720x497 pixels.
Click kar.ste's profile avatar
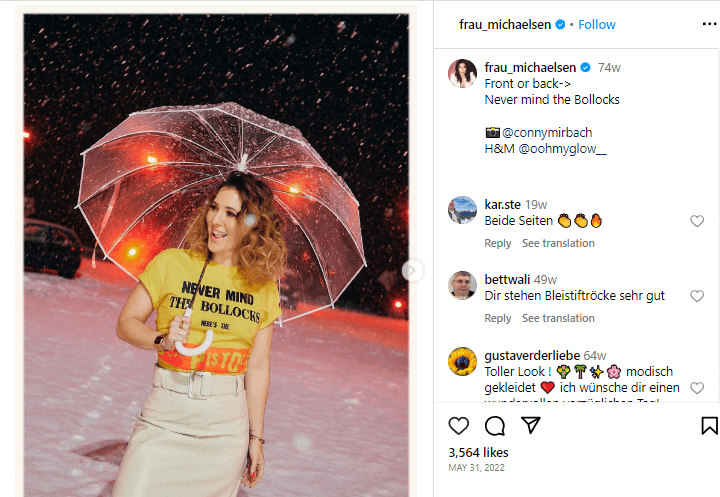462,211
